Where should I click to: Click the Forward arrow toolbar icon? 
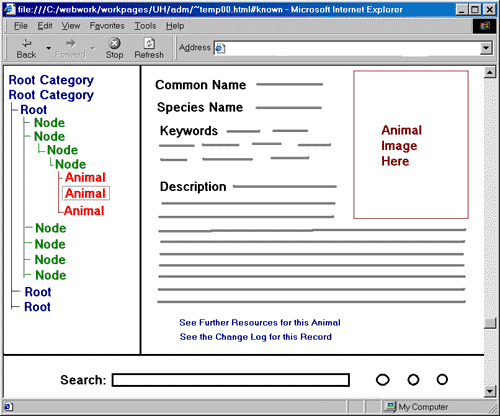tap(70, 43)
